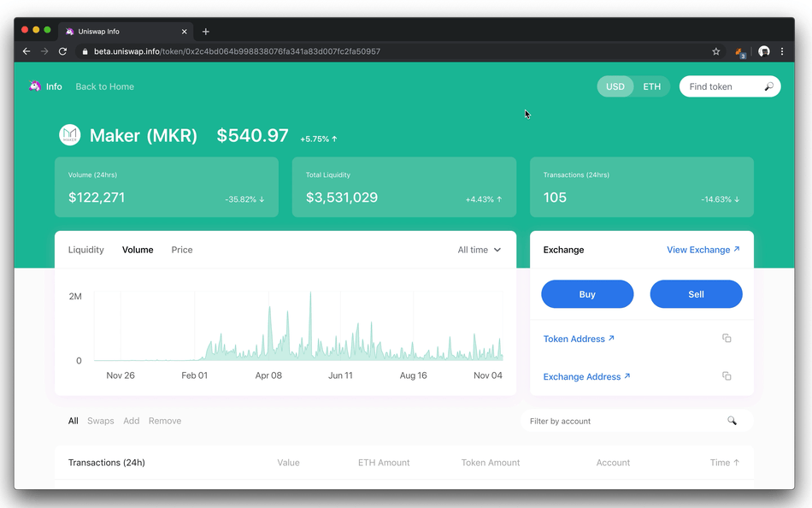Click the Maker (MKR) title

click(144, 135)
